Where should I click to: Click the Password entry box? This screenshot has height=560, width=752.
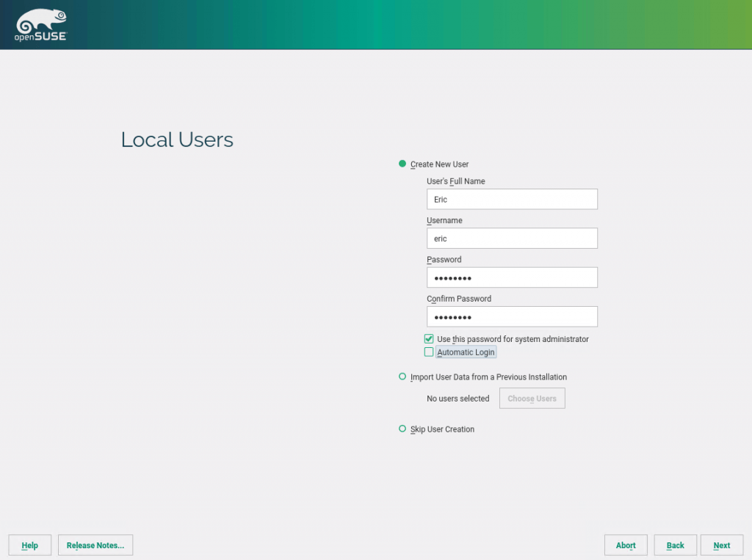[x=512, y=277]
